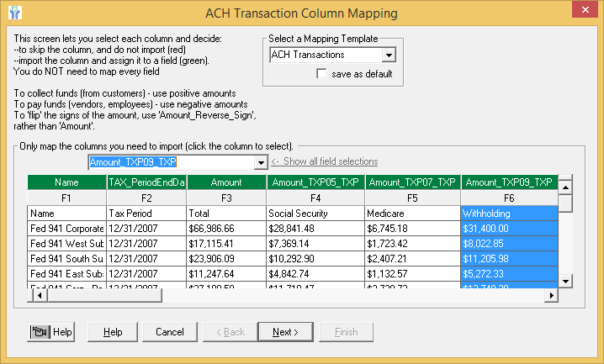The height and width of the screenshot is (364, 604).
Task: Click the Show all field selections link
Action: pyautogui.click(x=324, y=161)
